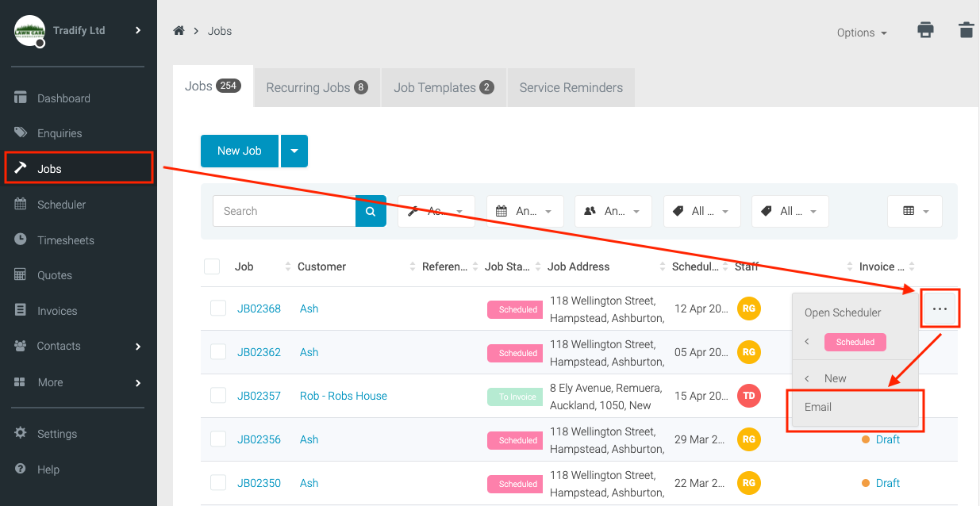Open the table columns view dropdown
This screenshot has height=506, width=980.
(915, 211)
